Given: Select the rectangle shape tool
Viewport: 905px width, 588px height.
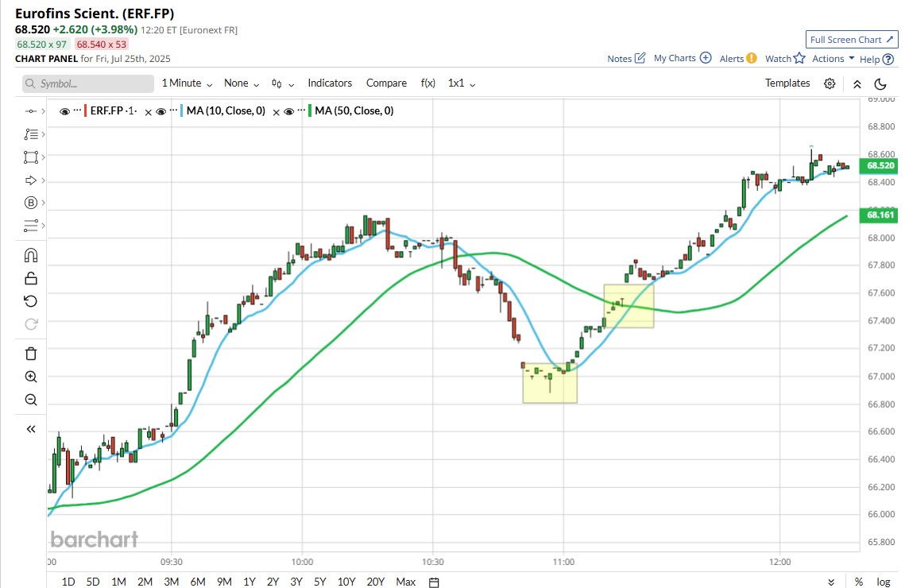Looking at the screenshot, I should pos(30,157).
